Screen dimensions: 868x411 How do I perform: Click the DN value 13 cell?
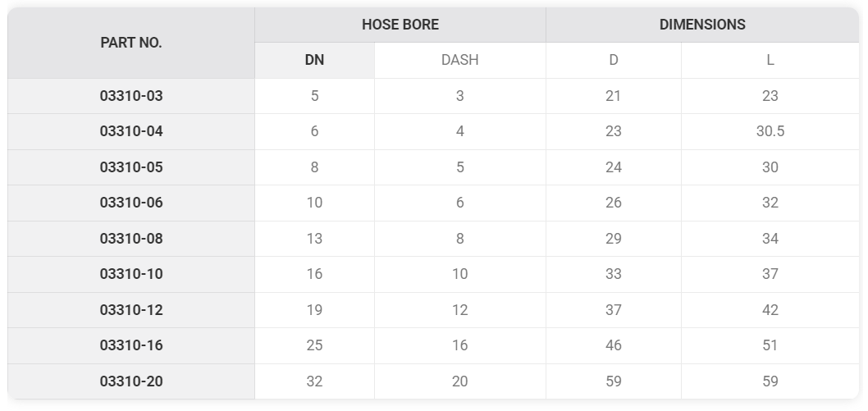point(314,239)
